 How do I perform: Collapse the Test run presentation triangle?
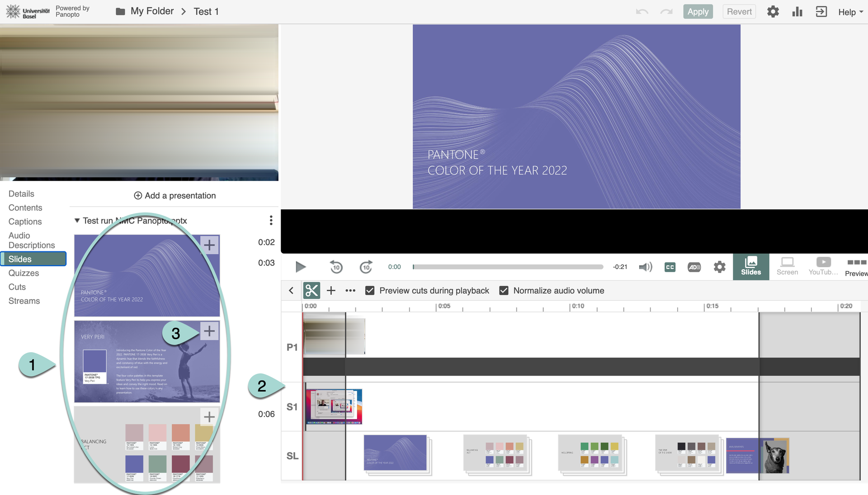pyautogui.click(x=77, y=221)
